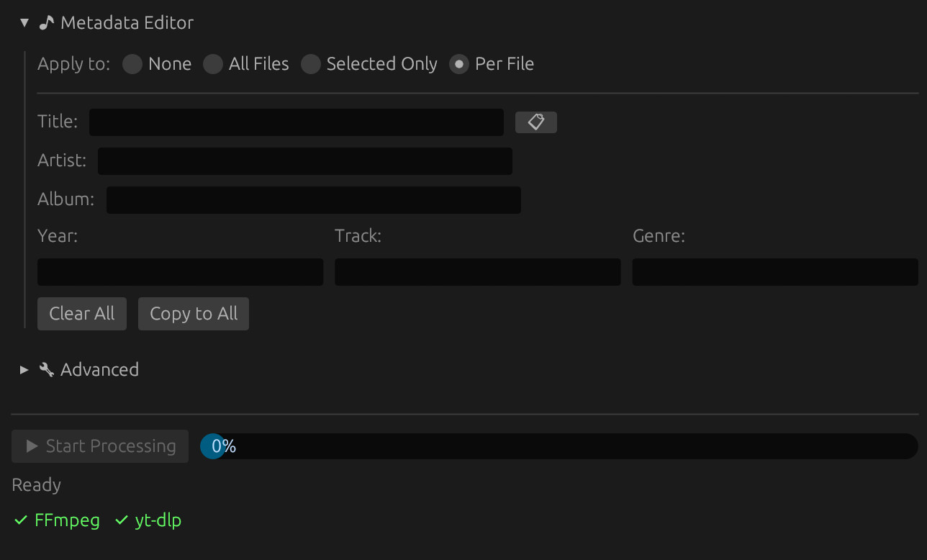Focus the Title input field
This screenshot has width=927, height=560.
[296, 122]
